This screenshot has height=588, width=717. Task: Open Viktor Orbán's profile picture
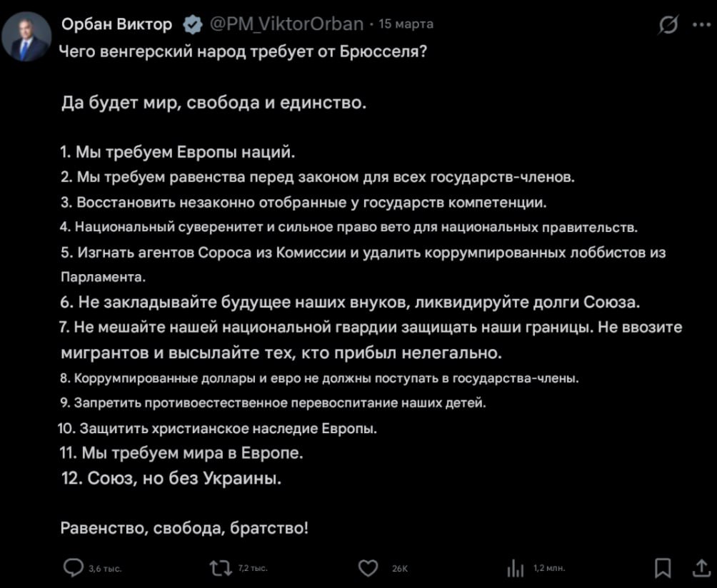click(26, 38)
